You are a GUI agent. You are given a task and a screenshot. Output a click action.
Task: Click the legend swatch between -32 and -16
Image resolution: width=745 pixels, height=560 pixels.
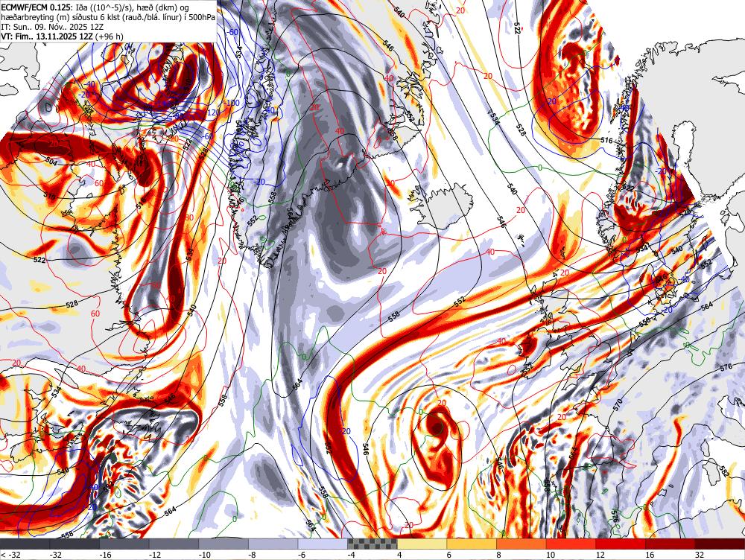[74, 544]
